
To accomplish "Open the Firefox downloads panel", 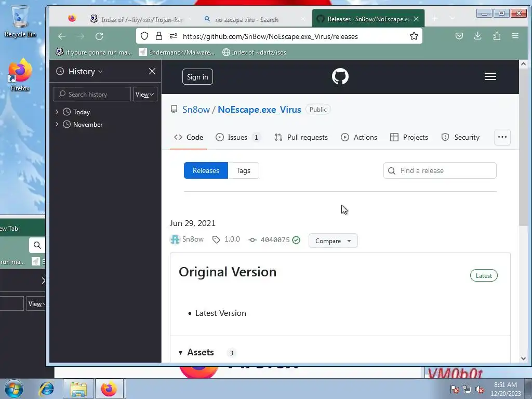I will [478, 36].
